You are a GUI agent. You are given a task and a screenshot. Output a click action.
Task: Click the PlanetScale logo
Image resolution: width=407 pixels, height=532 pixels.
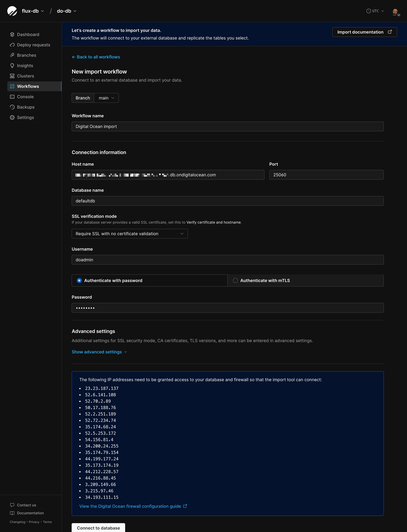click(12, 11)
